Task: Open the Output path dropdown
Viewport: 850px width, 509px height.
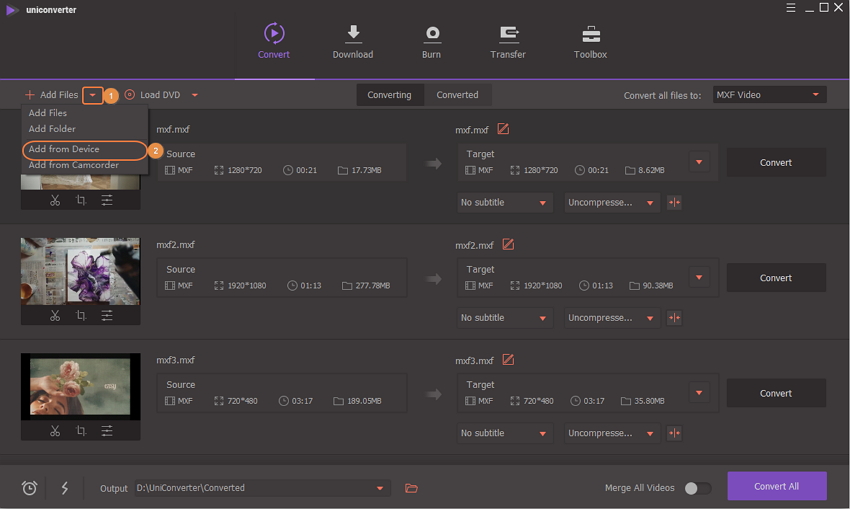Action: 380,488
